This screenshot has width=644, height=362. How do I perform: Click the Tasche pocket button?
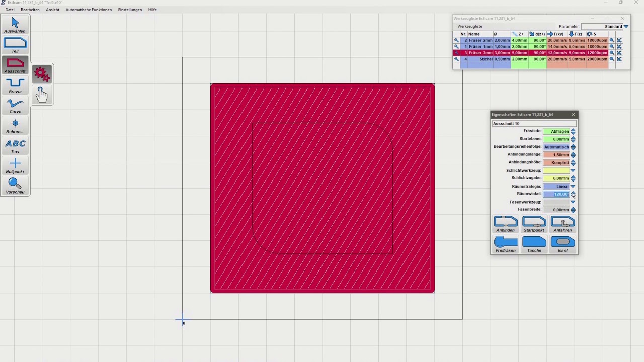point(534,245)
